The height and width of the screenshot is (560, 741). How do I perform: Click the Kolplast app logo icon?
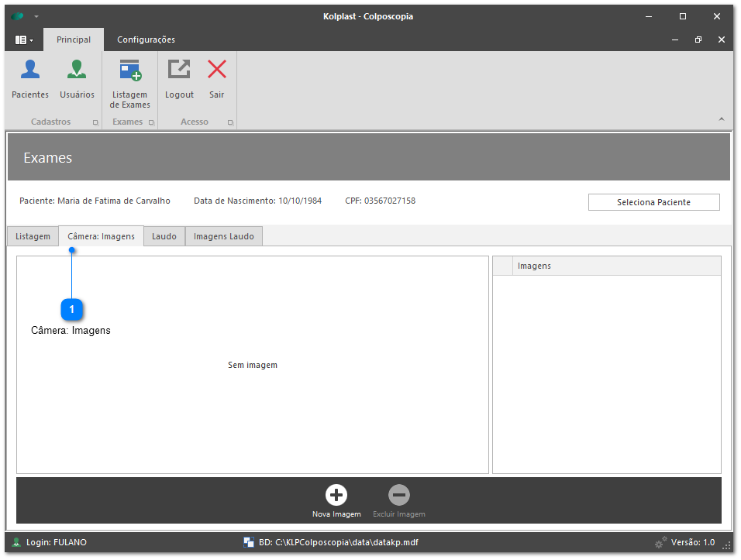(x=18, y=16)
